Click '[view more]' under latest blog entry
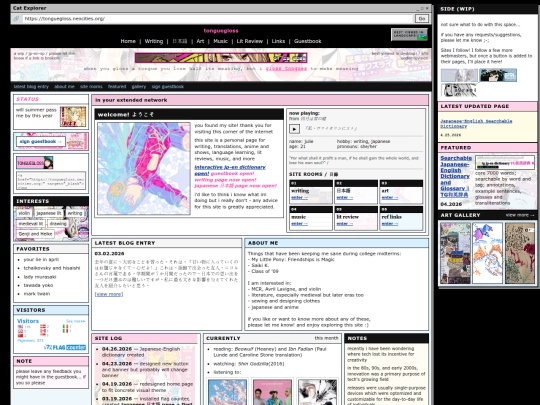 tap(109, 294)
